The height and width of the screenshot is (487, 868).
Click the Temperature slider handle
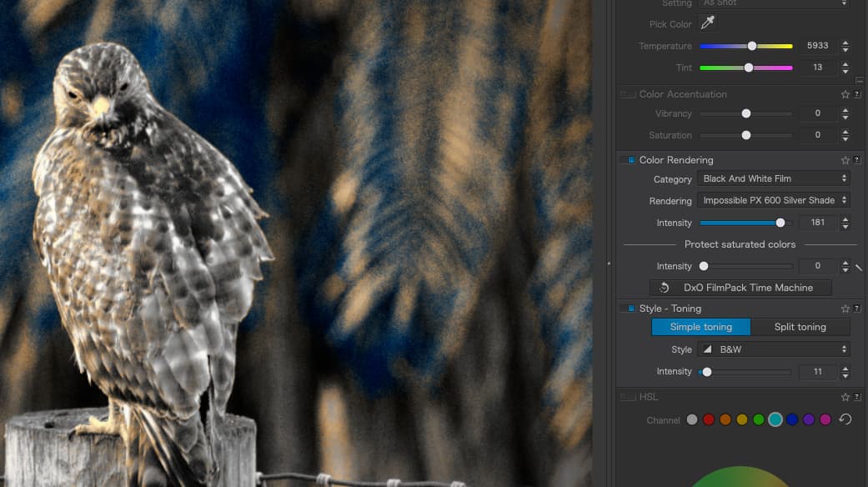[x=752, y=47]
